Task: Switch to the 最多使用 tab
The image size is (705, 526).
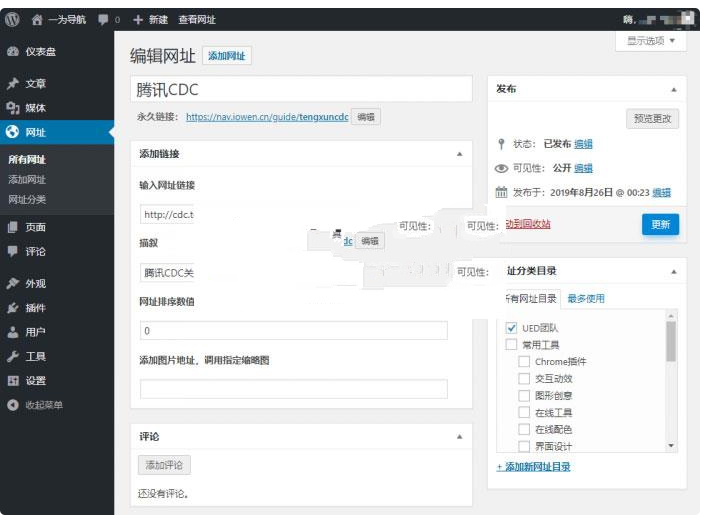Action: point(586,298)
